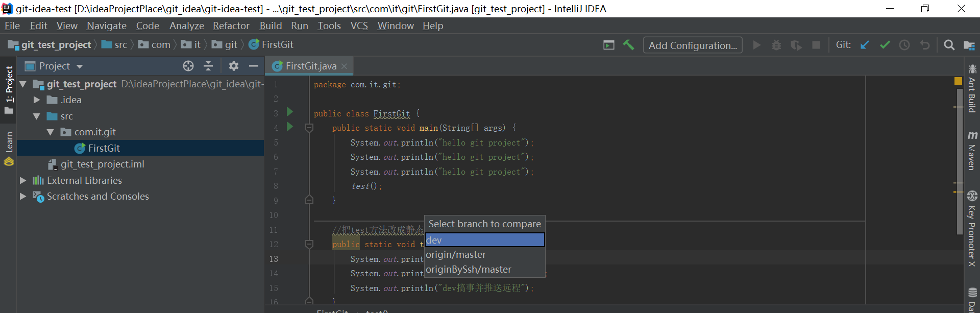Click the Stop square icon
This screenshot has height=313, width=980.
pyautogui.click(x=816, y=45)
